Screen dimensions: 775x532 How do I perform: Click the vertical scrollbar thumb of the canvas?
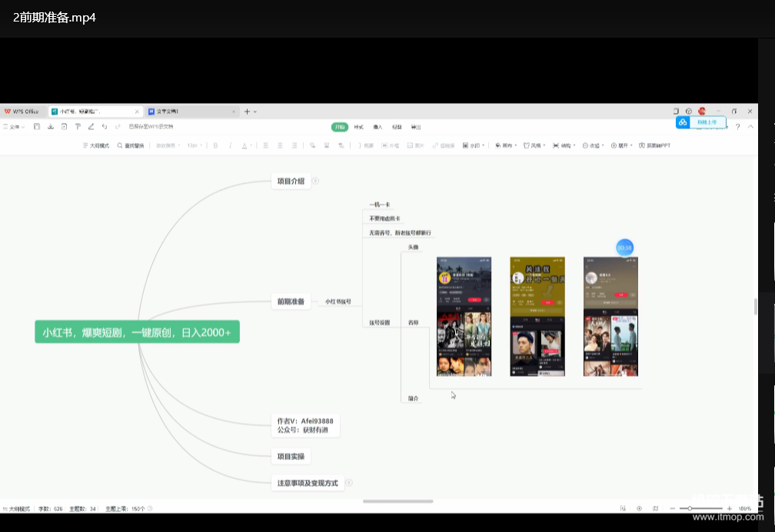point(755,307)
